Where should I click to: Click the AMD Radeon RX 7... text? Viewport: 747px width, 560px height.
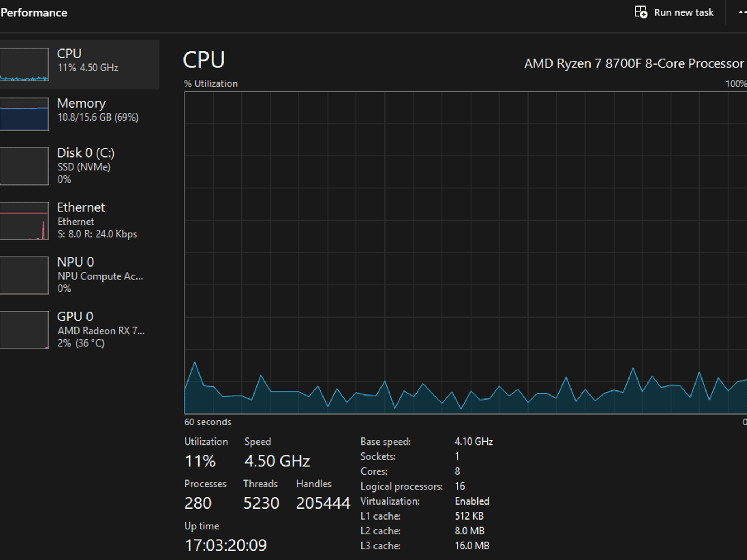(101, 331)
